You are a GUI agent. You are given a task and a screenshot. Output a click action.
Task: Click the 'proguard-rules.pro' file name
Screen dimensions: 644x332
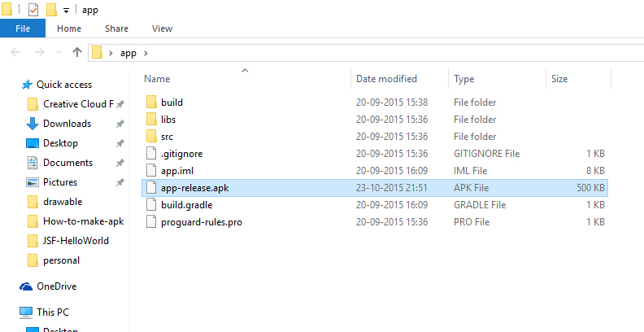pos(202,222)
